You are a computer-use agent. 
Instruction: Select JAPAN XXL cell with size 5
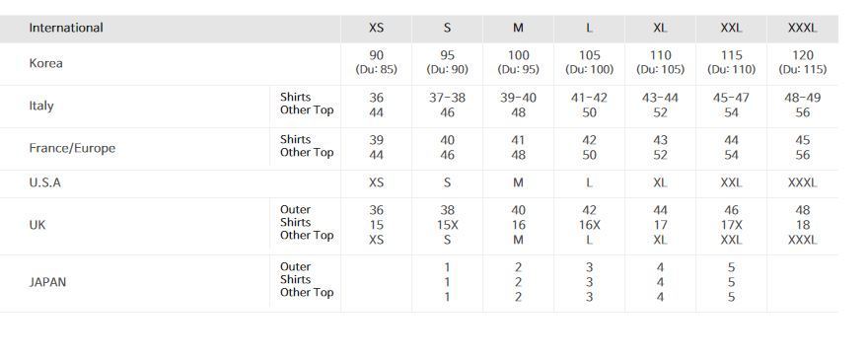pyautogui.click(x=731, y=282)
